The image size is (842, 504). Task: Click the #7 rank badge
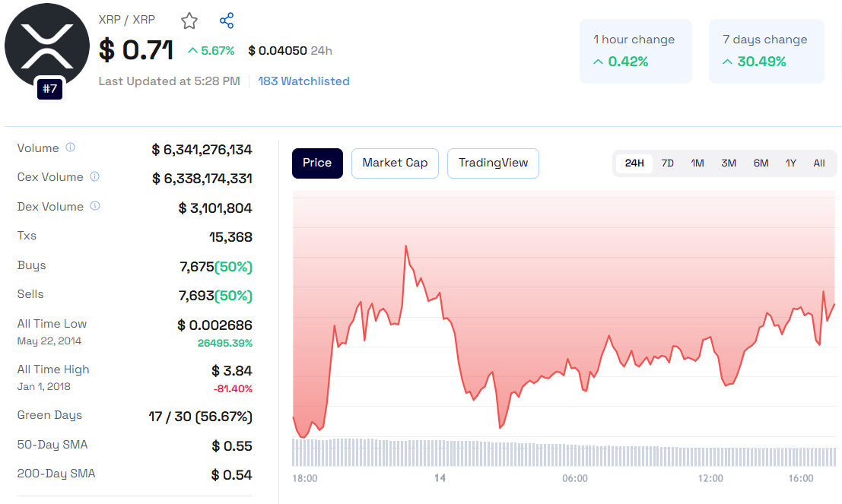coord(50,89)
